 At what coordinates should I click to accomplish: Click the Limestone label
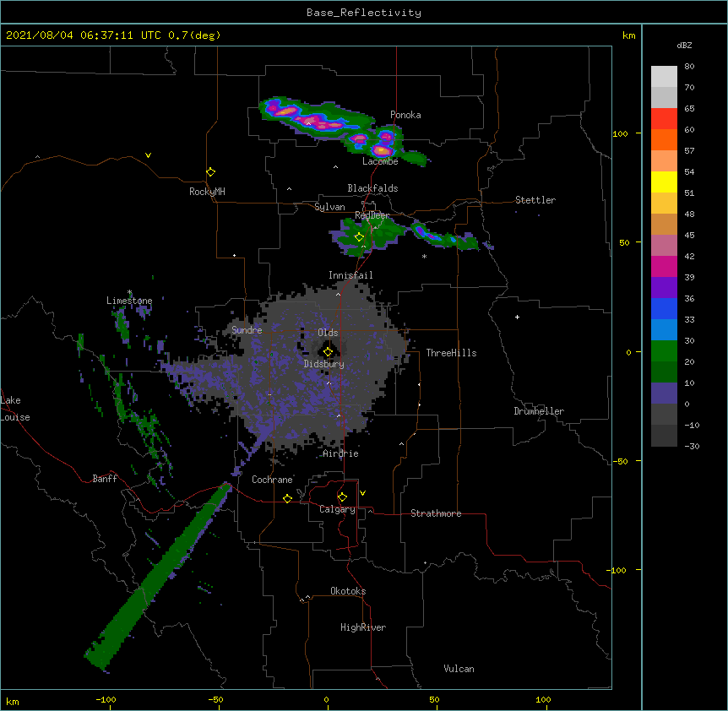(x=129, y=301)
